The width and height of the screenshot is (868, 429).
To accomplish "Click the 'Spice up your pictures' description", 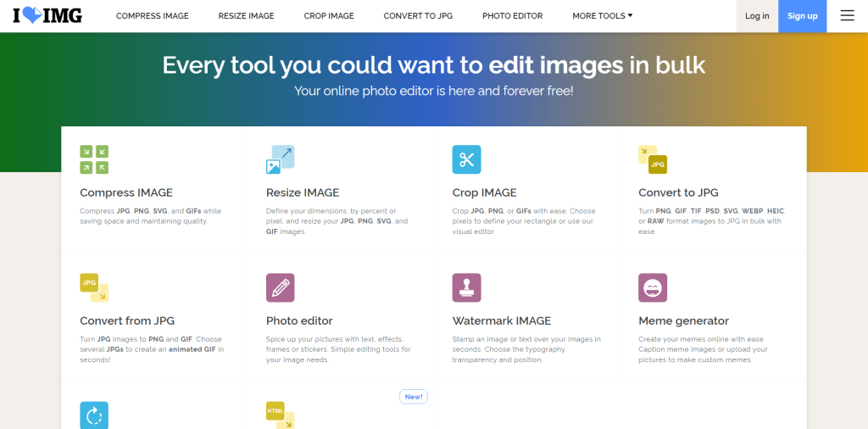I will click(338, 349).
